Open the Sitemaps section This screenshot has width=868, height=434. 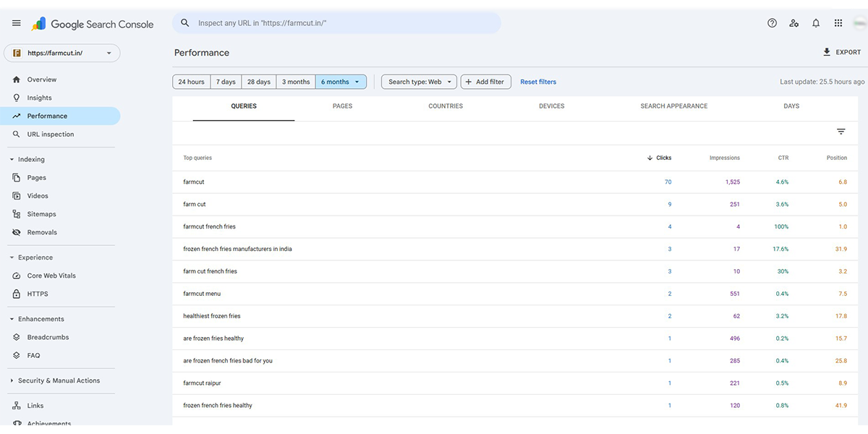click(41, 214)
